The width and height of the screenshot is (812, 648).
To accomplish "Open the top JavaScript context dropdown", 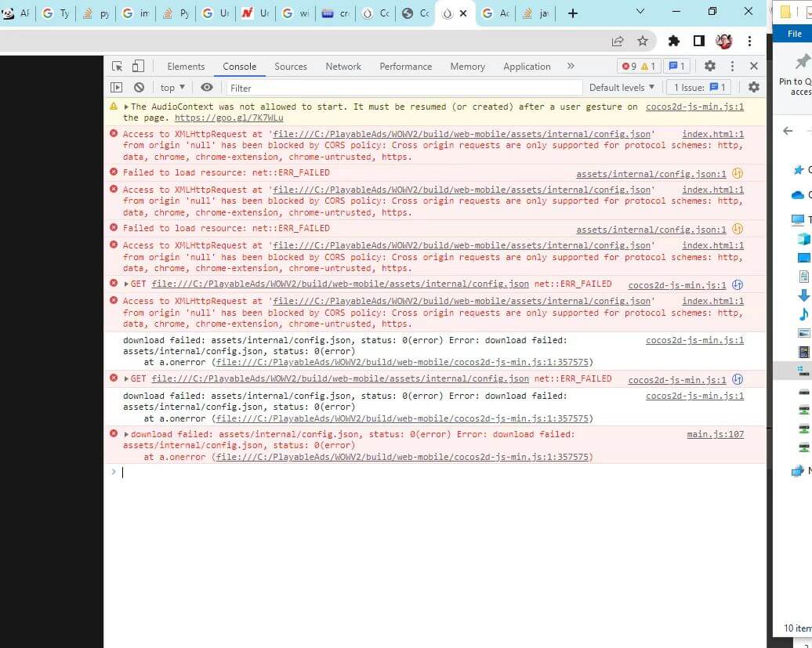I will [172, 88].
